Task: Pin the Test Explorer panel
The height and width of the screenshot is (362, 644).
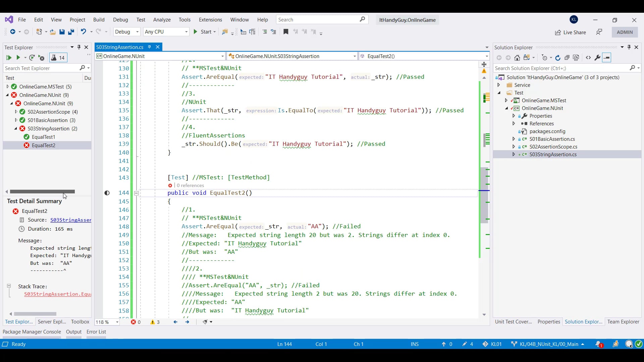Action: (x=79, y=47)
